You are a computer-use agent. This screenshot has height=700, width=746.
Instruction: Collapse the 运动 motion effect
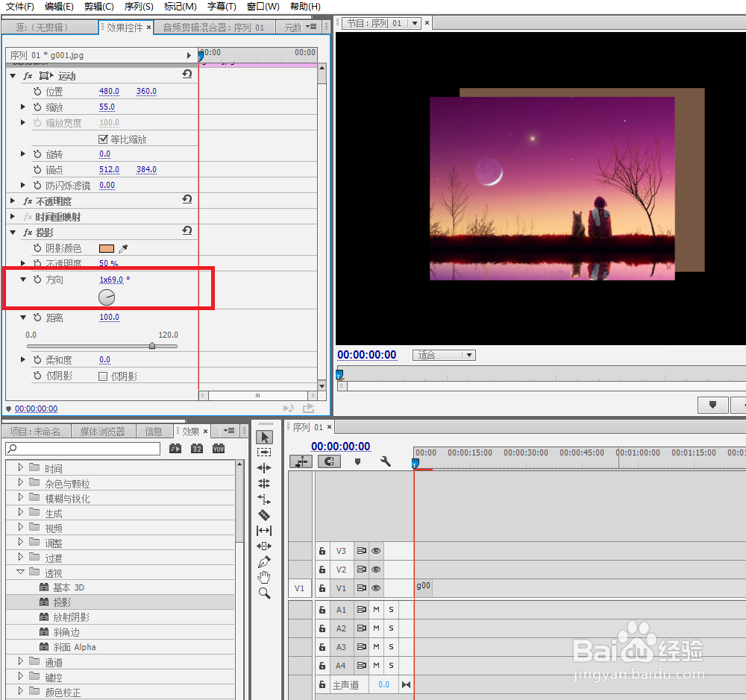13,75
